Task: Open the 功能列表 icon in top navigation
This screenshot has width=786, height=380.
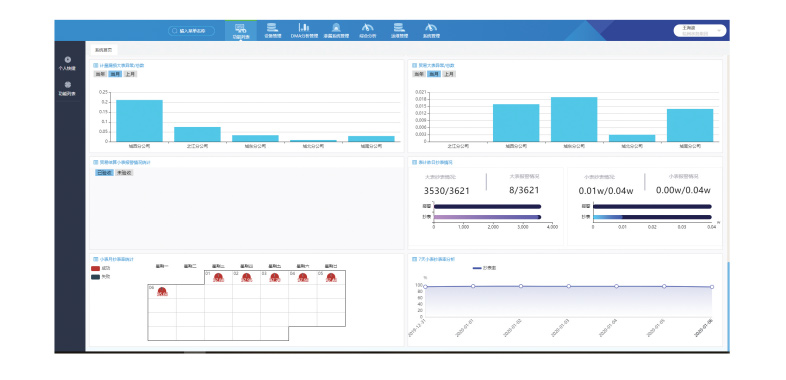Action: click(x=241, y=28)
